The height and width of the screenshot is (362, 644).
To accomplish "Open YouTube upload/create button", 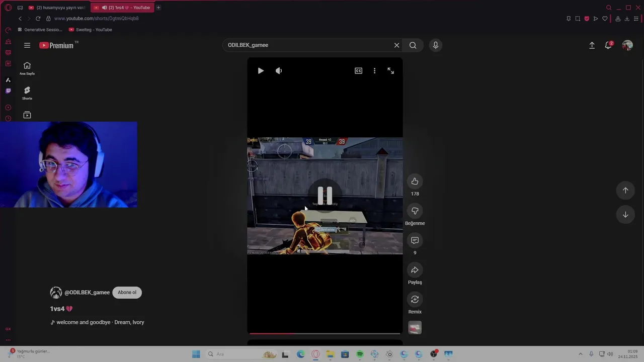I will (592, 45).
